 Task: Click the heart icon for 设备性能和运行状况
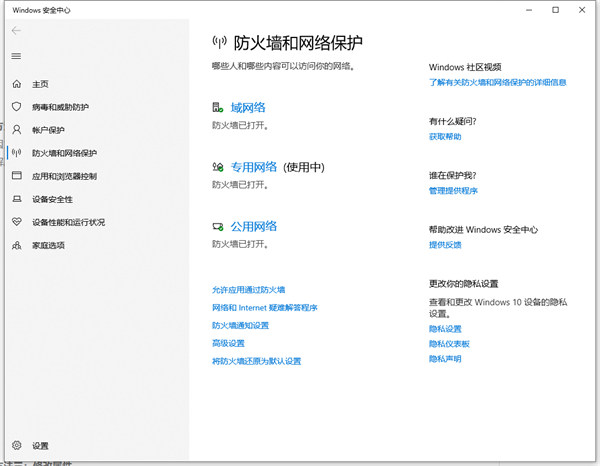point(17,222)
